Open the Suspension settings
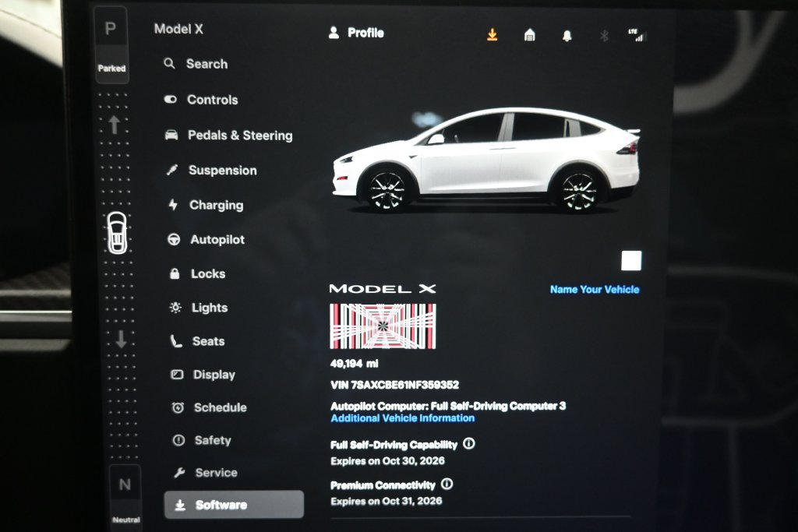798x532 pixels. (212, 171)
